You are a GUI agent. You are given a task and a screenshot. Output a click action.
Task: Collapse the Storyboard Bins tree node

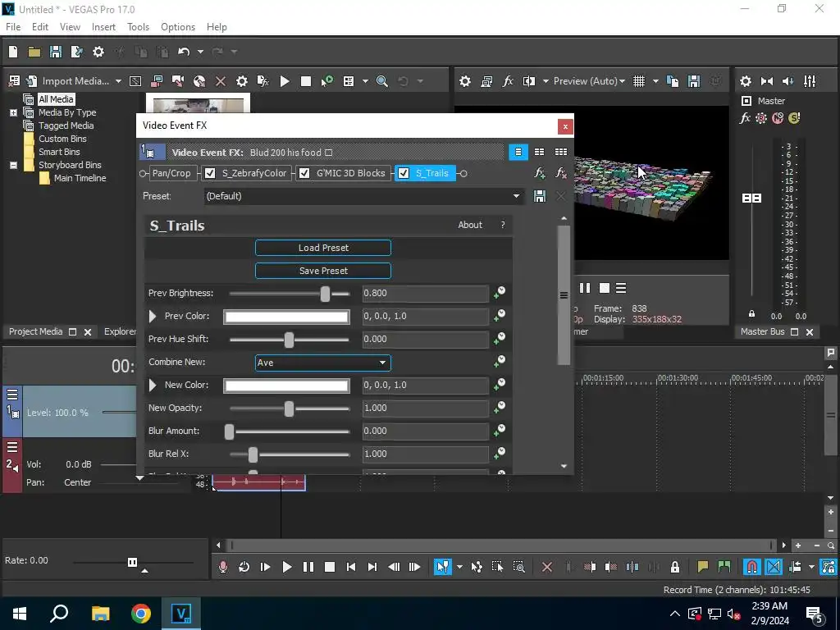coord(13,165)
